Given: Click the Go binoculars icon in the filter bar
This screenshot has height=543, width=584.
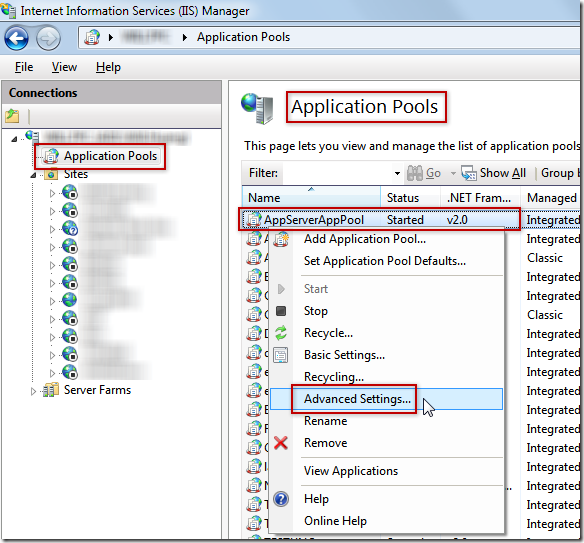Looking at the screenshot, I should coord(415,173).
